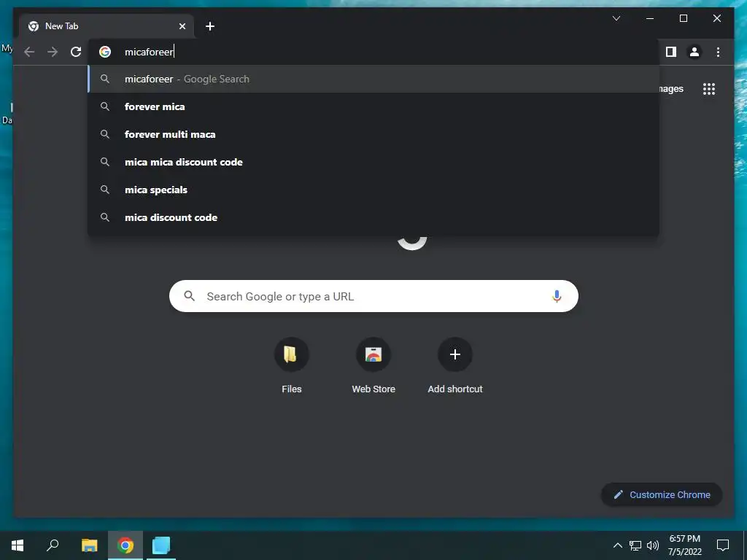The width and height of the screenshot is (747, 560).
Task: Open Chrome's three-dot menu
Action: 718,52
